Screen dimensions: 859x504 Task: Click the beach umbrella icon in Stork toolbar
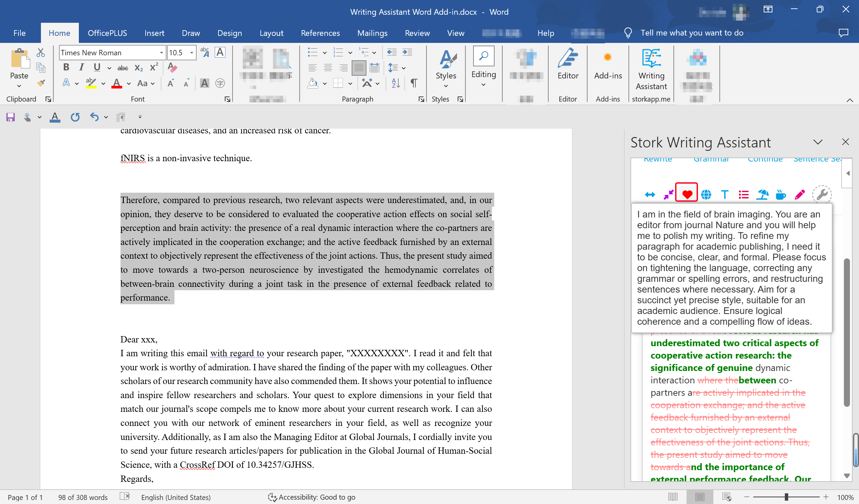click(762, 194)
